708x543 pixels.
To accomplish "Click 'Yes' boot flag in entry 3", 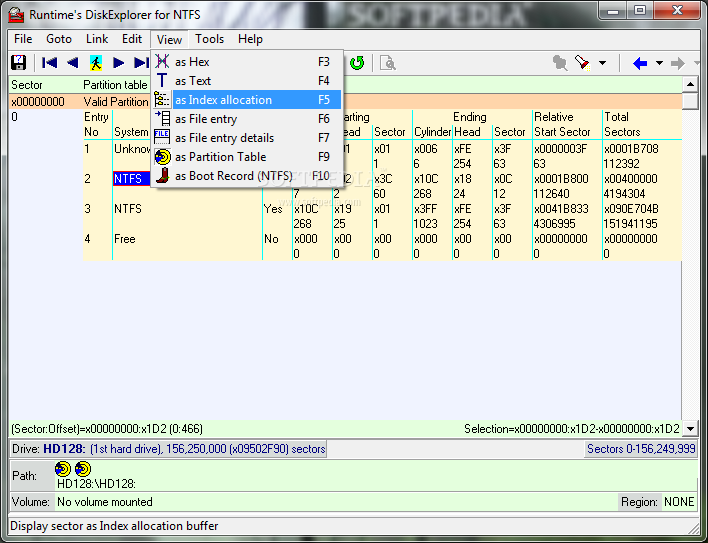I will 273,209.
